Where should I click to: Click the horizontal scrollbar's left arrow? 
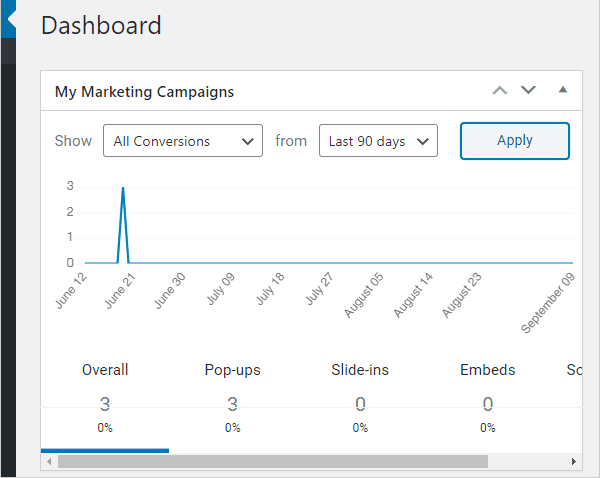[x=47, y=462]
